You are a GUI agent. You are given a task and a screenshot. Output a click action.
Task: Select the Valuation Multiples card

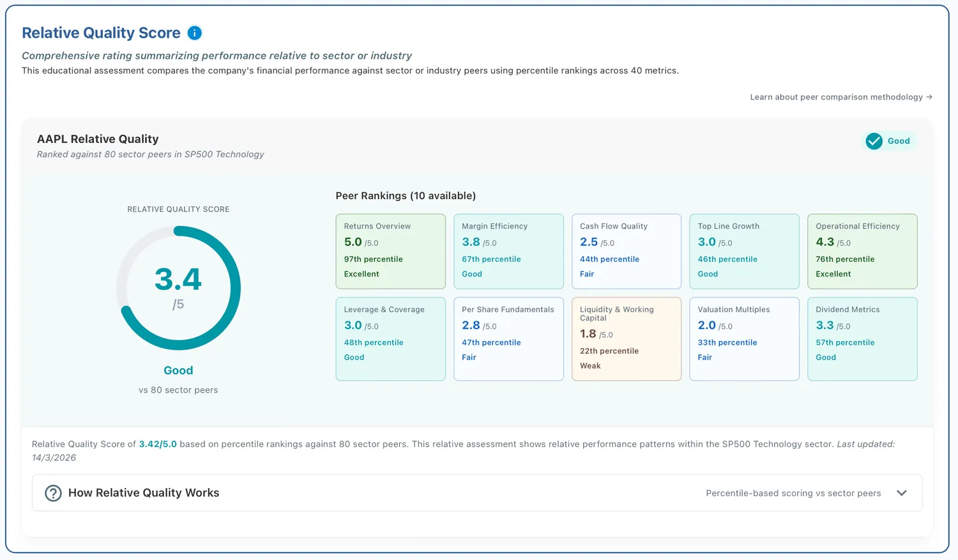(745, 339)
